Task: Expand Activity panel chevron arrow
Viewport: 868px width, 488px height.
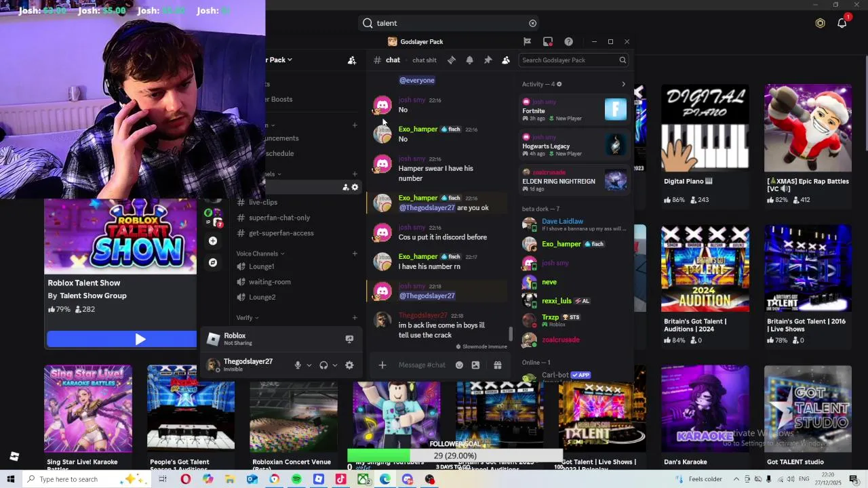Action: point(623,84)
